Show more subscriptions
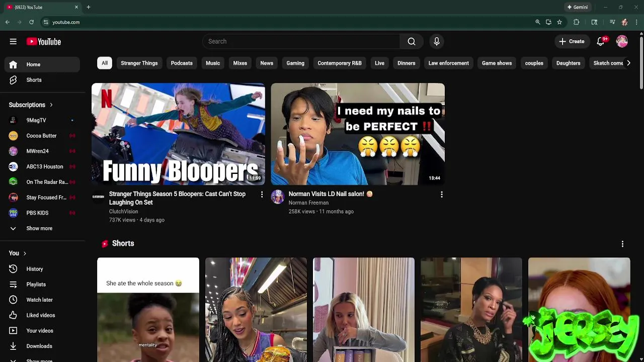The height and width of the screenshot is (362, 644). [42, 228]
